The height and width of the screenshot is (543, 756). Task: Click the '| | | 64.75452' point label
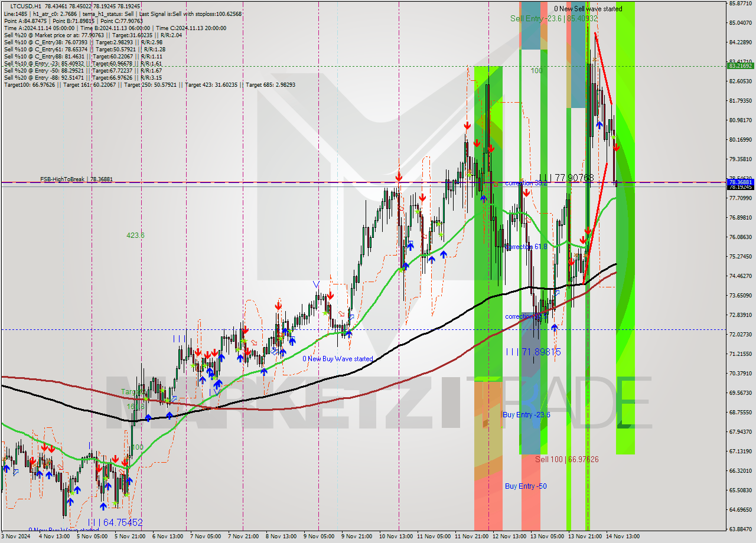pos(115,523)
